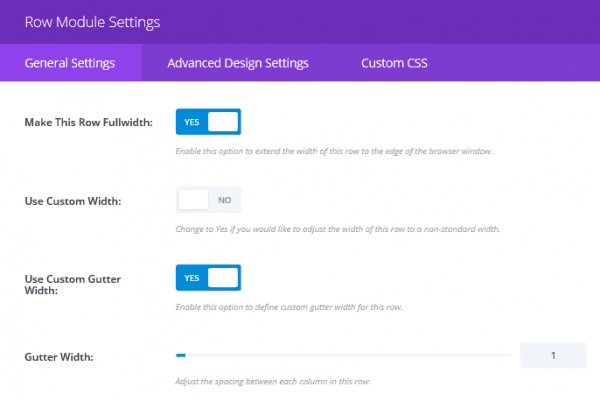Click the "Use Custom Gutter Width:" label
The image size is (600, 401).
74,283
